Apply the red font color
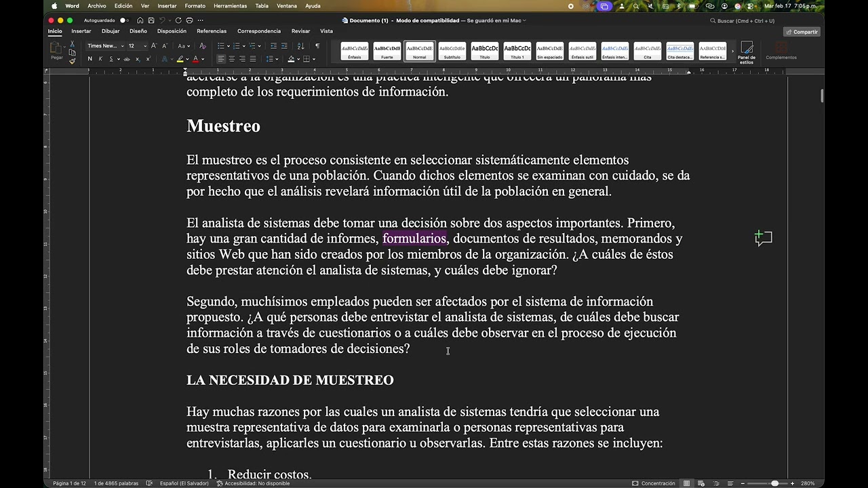 [x=195, y=59]
